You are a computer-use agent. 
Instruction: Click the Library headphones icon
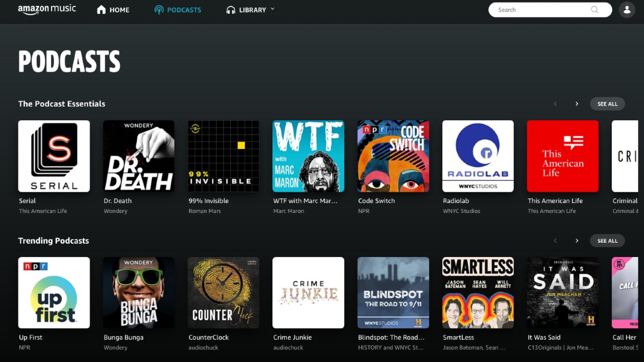coord(231,10)
